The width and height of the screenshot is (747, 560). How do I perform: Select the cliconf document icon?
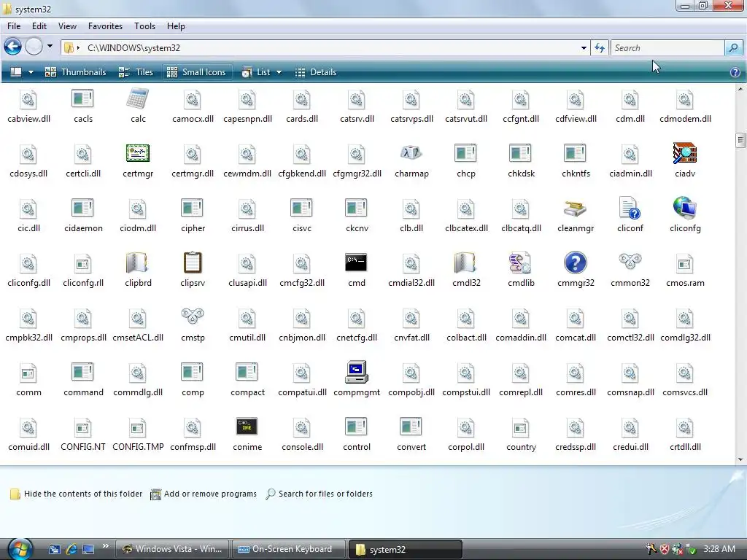click(630, 208)
